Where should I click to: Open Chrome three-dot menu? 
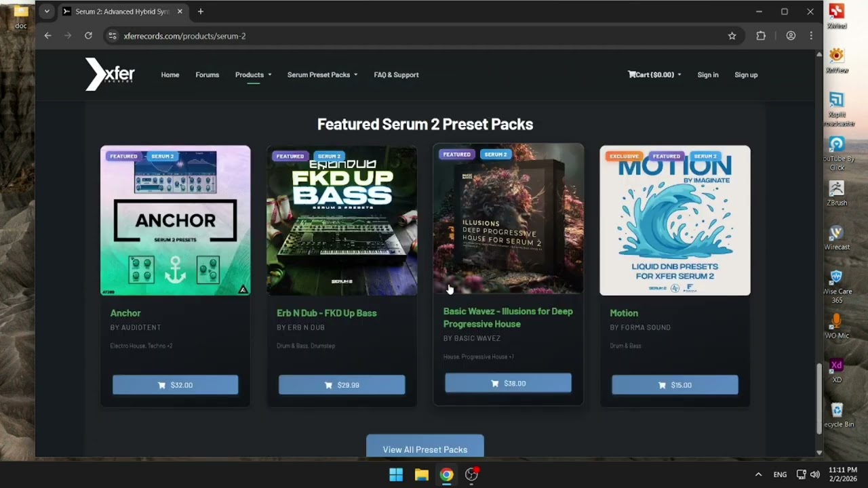pyautogui.click(x=811, y=36)
